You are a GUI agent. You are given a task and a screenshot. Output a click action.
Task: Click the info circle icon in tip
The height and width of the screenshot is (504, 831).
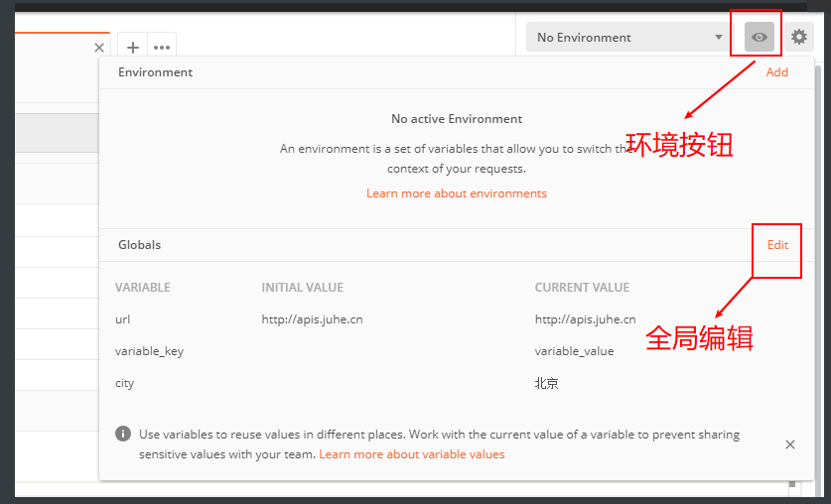coord(123,435)
